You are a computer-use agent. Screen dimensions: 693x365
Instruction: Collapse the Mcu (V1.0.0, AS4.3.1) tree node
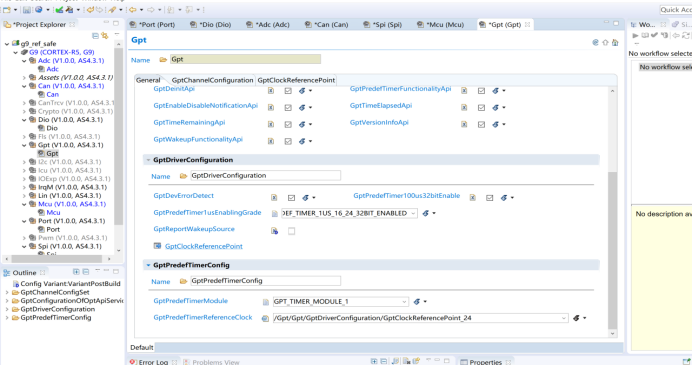[24, 204]
